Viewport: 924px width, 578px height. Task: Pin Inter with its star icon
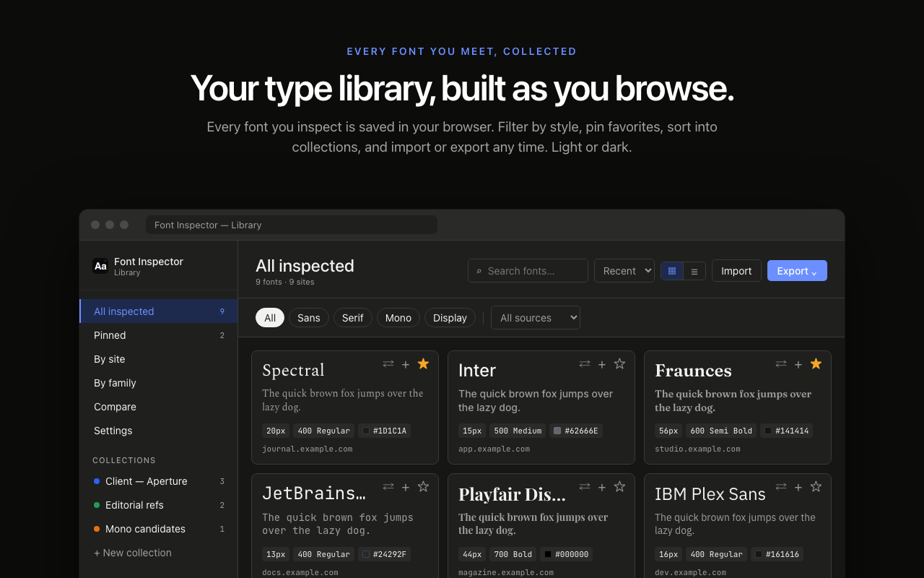619,364
